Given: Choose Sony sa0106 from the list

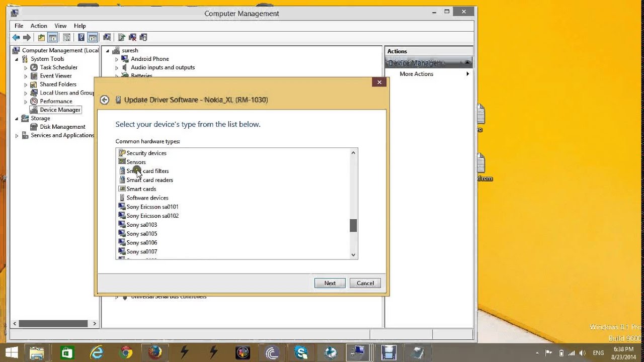Looking at the screenshot, I should click(141, 243).
